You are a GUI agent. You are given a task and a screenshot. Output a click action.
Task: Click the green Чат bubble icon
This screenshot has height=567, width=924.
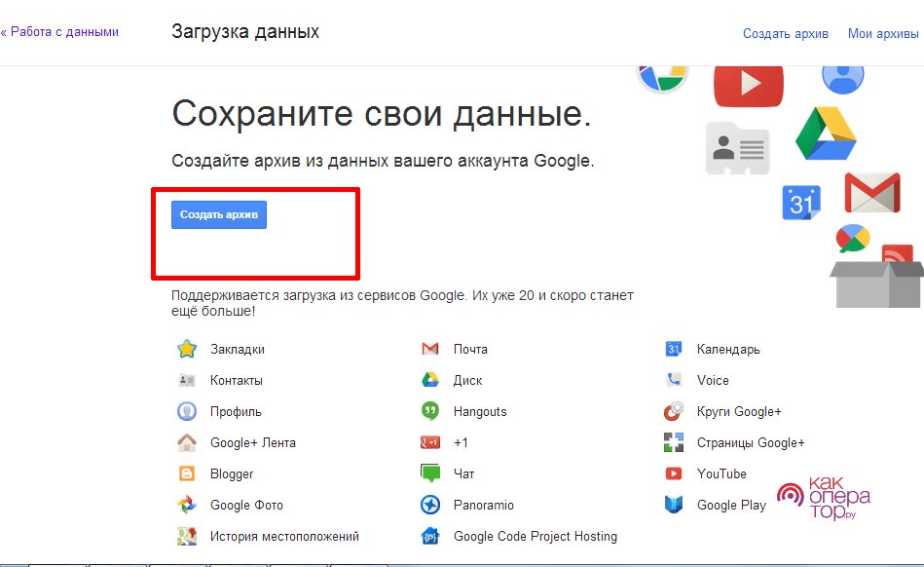tap(430, 473)
